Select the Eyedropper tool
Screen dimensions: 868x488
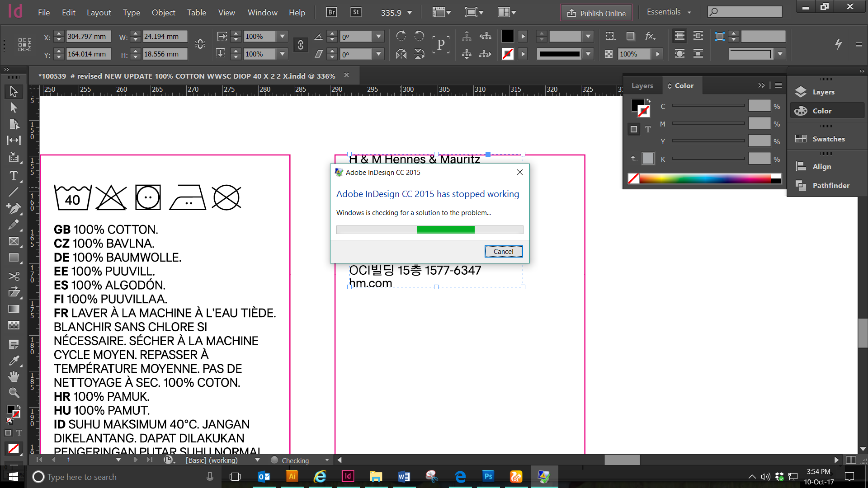[14, 361]
